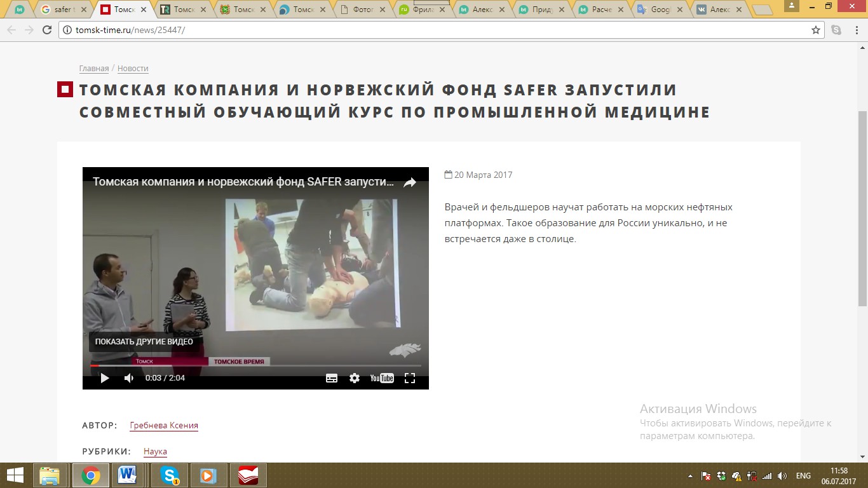Toggle video subtitles button
This screenshot has height=488, width=868.
(332, 378)
